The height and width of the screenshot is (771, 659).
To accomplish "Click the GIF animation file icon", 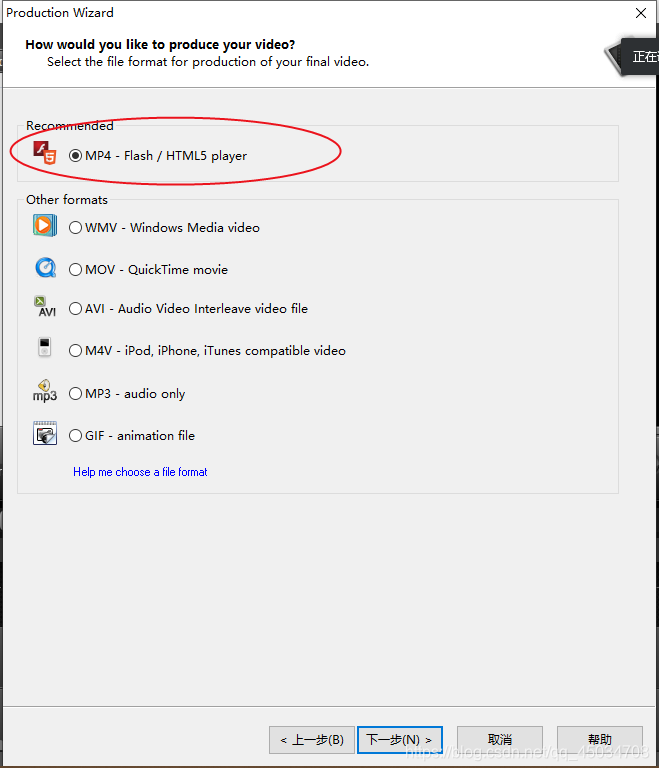I will coord(45,433).
